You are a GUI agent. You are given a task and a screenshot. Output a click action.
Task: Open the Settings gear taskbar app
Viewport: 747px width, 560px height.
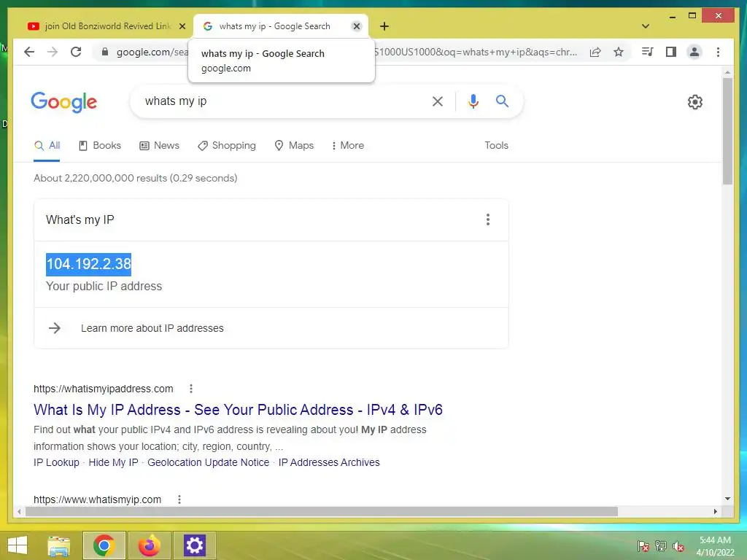194,545
